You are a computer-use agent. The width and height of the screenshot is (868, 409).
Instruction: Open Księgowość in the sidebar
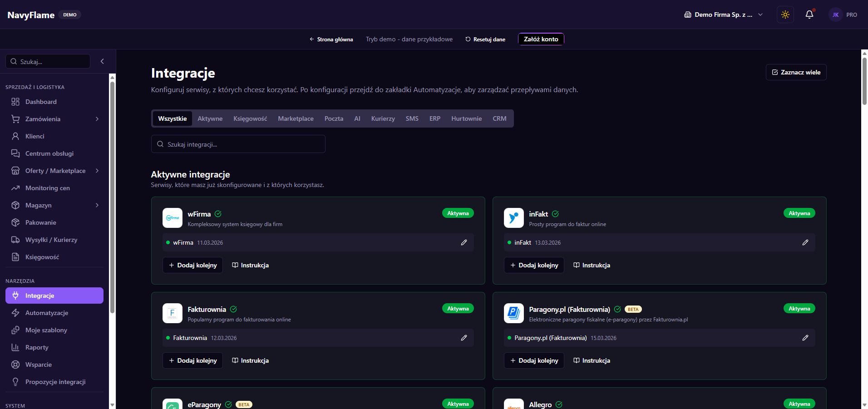[x=54, y=257]
